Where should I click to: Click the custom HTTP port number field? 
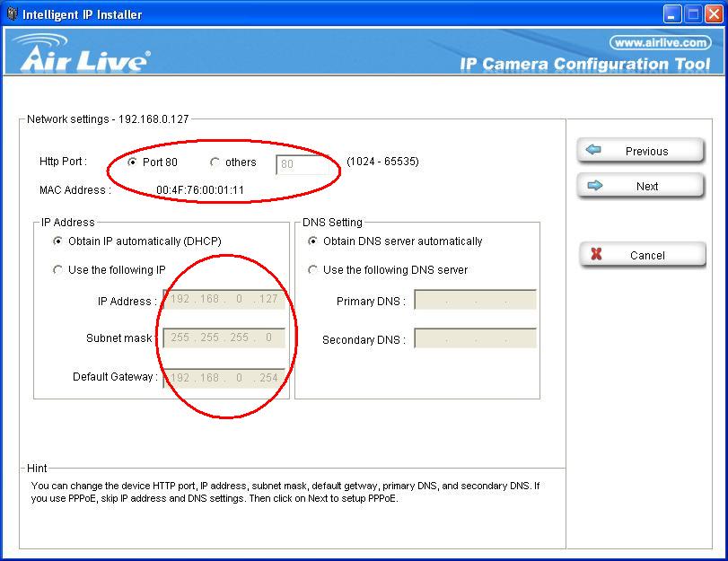click(x=308, y=164)
